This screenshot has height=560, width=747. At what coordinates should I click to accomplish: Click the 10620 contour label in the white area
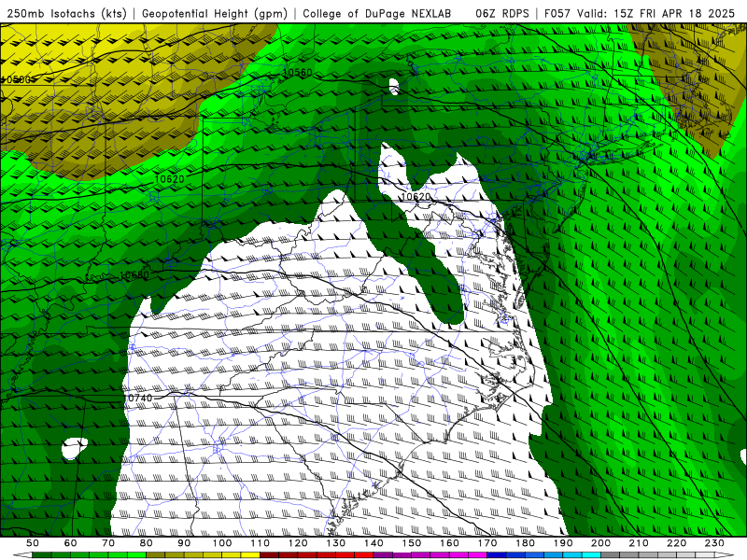[x=416, y=197]
